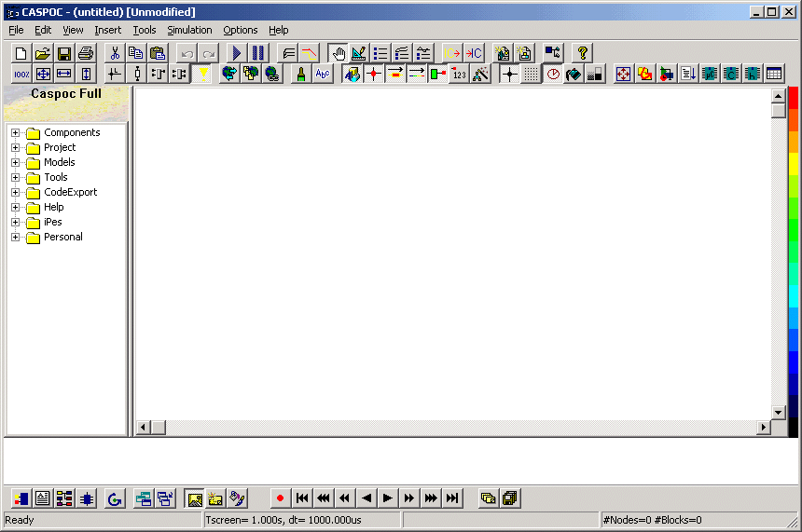Screen dimensions: 802x532
Task: Create a new file with the blank page icon
Action: pyautogui.click(x=21, y=53)
